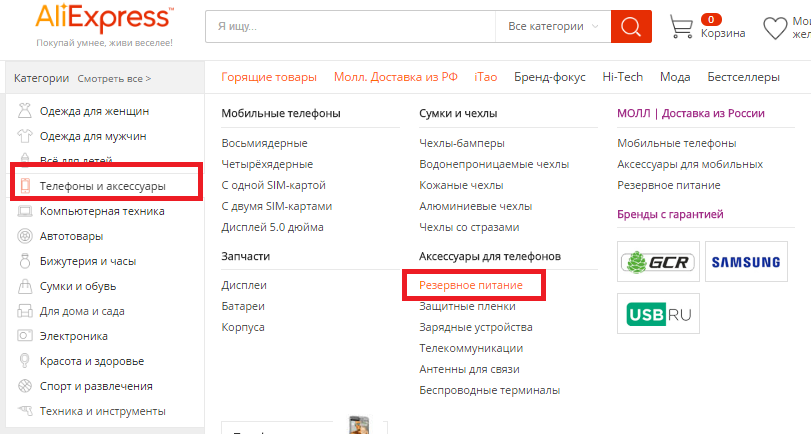Open the USB.RU brand logo

[658, 314]
